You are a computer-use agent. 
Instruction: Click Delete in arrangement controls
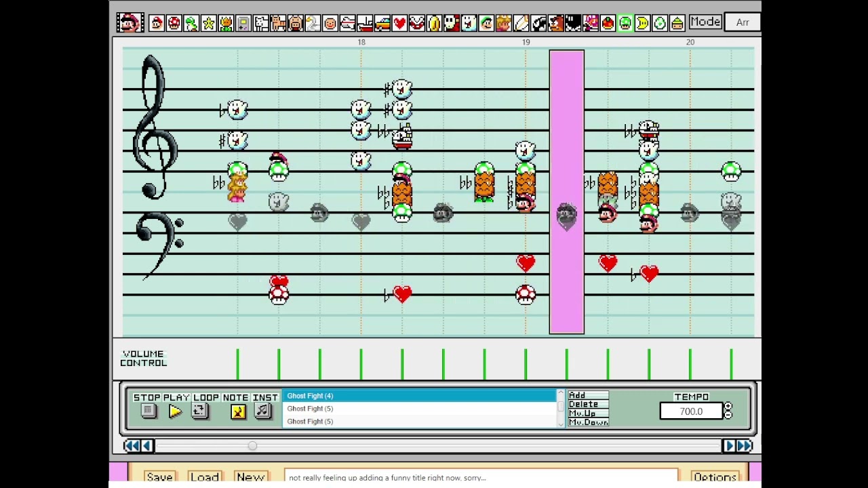588,404
